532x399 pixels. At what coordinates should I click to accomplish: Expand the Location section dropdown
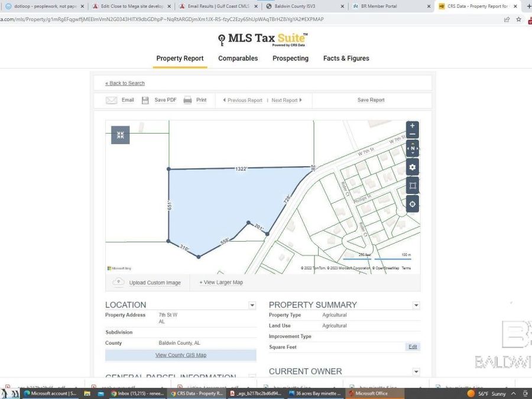click(252, 306)
